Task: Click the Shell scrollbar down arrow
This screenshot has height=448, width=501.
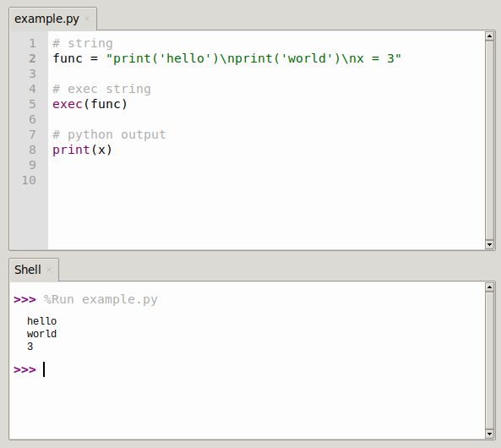Action: pyautogui.click(x=489, y=434)
